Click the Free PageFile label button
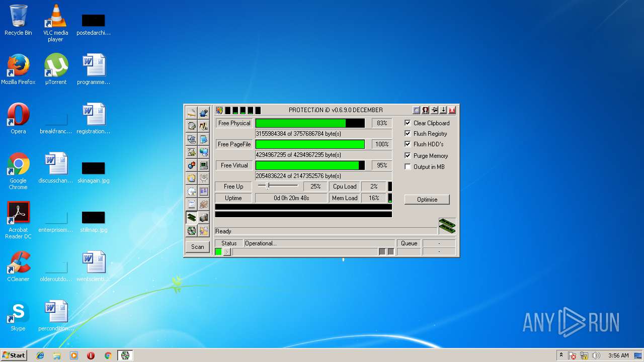The image size is (644, 362). tap(234, 144)
